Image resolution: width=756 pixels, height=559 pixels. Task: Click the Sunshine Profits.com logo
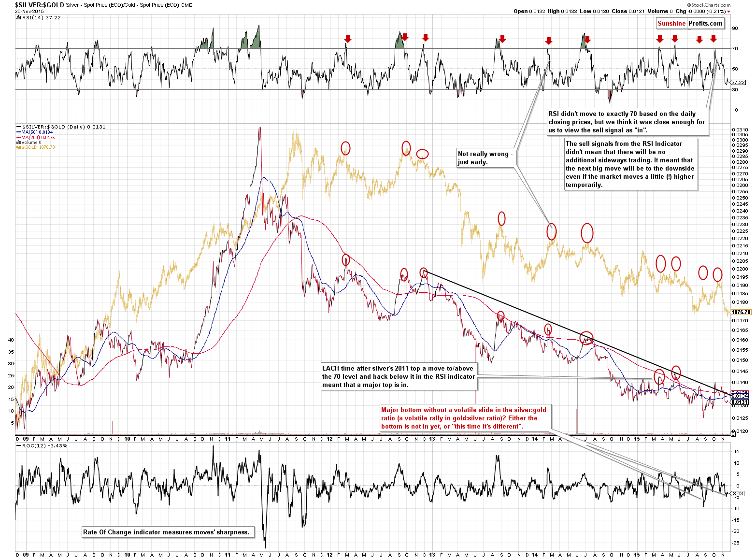coord(690,23)
